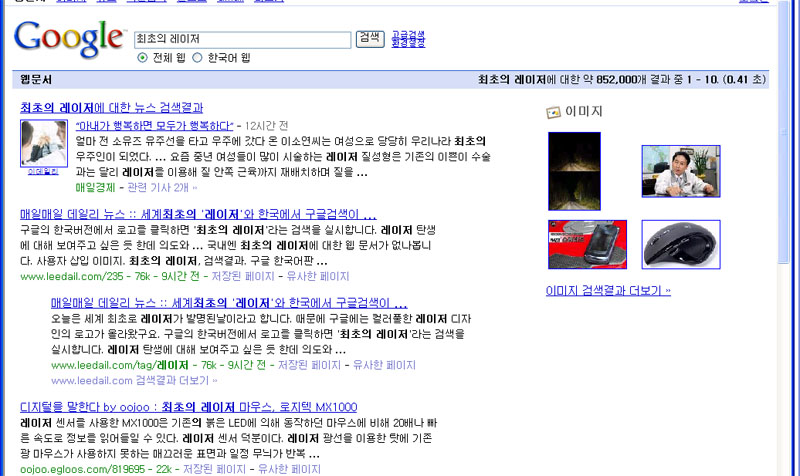
Task: Open 이미지 검색결과 더보기 » link
Action: (608, 290)
